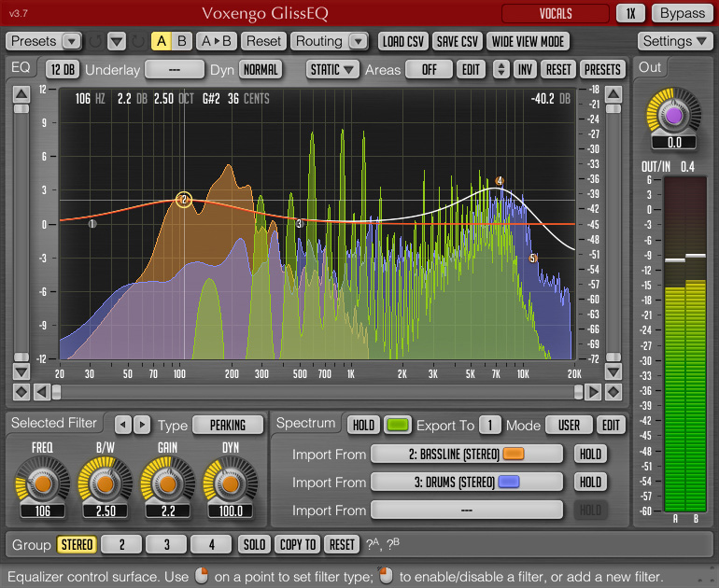Click the green spectrum color button
Image resolution: width=719 pixels, height=588 pixels.
[x=398, y=425]
